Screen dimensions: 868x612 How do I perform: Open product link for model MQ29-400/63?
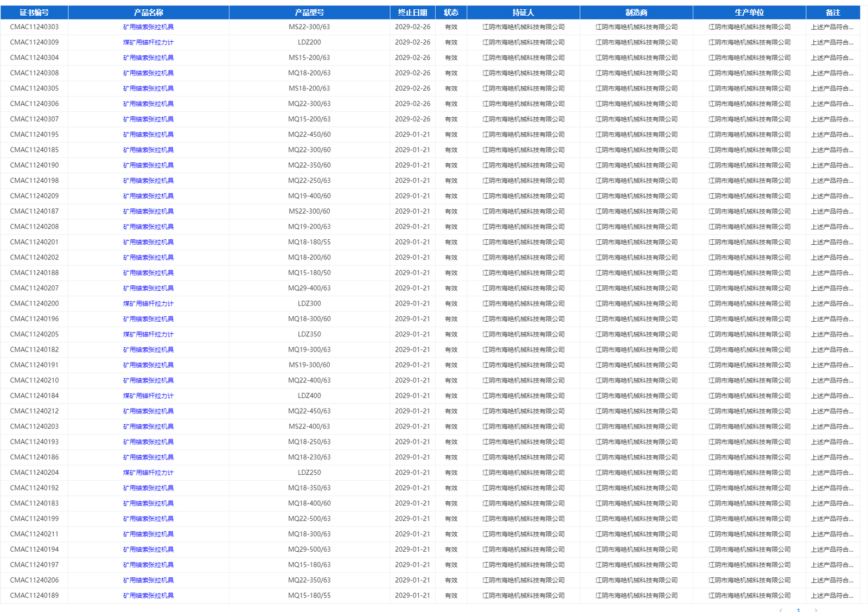148,289
